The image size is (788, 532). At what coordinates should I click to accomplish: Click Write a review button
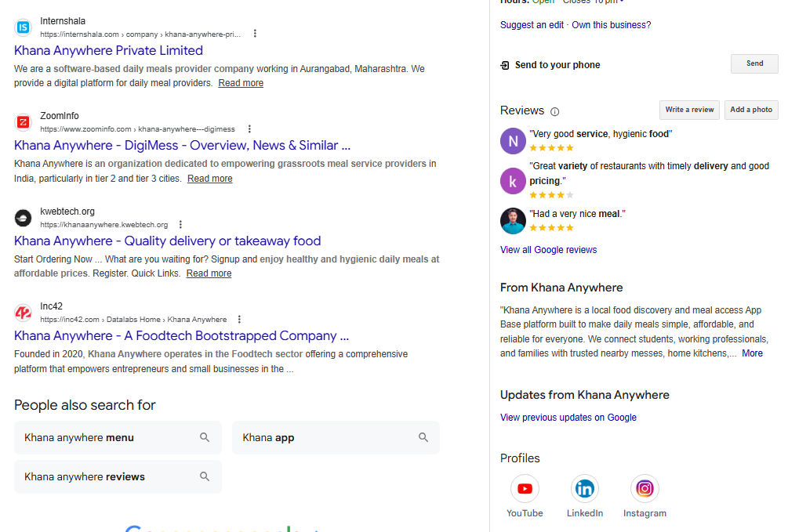click(x=689, y=110)
